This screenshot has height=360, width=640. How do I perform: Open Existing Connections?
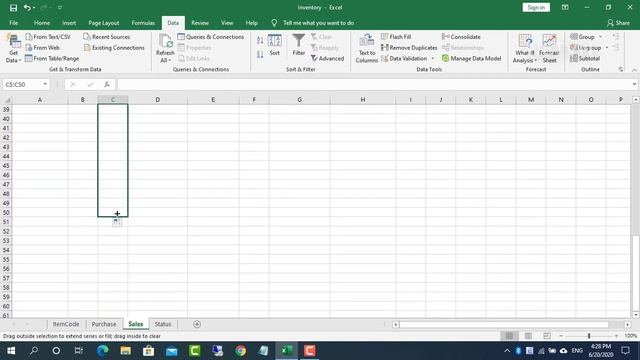tap(114, 48)
